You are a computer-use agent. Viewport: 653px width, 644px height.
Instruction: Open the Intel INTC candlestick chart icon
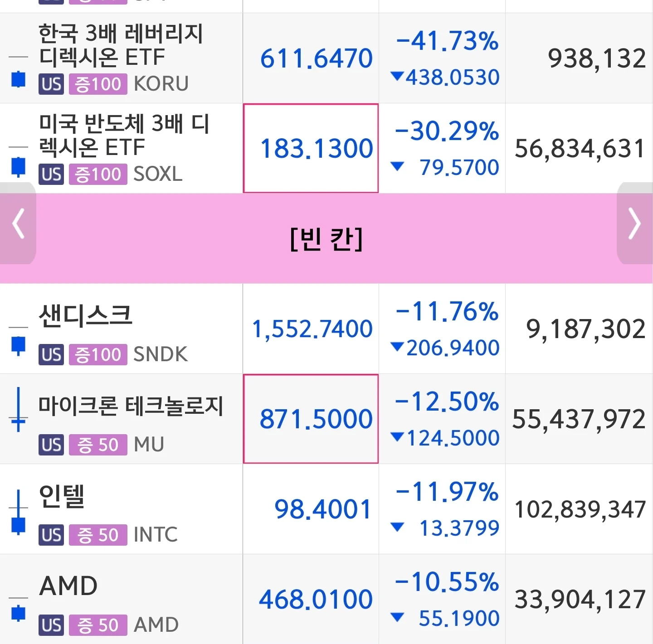click(x=18, y=512)
